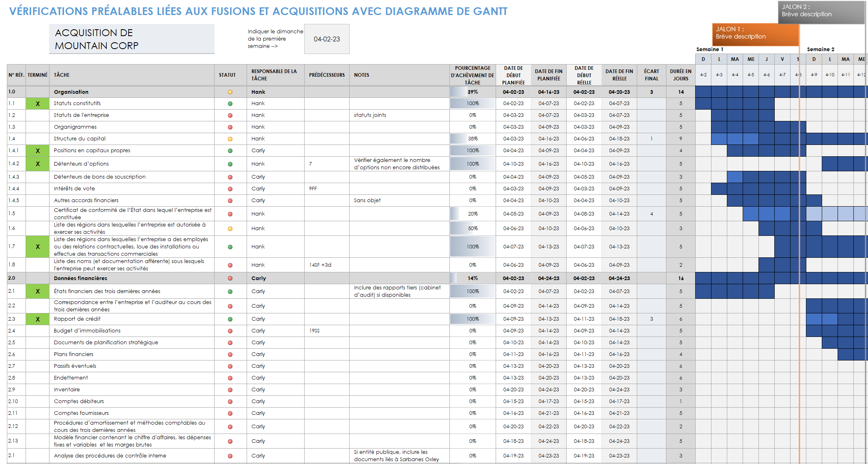Select Écart final value 4 for row 1.5
Viewport: 868px width, 464px height.
651,214
